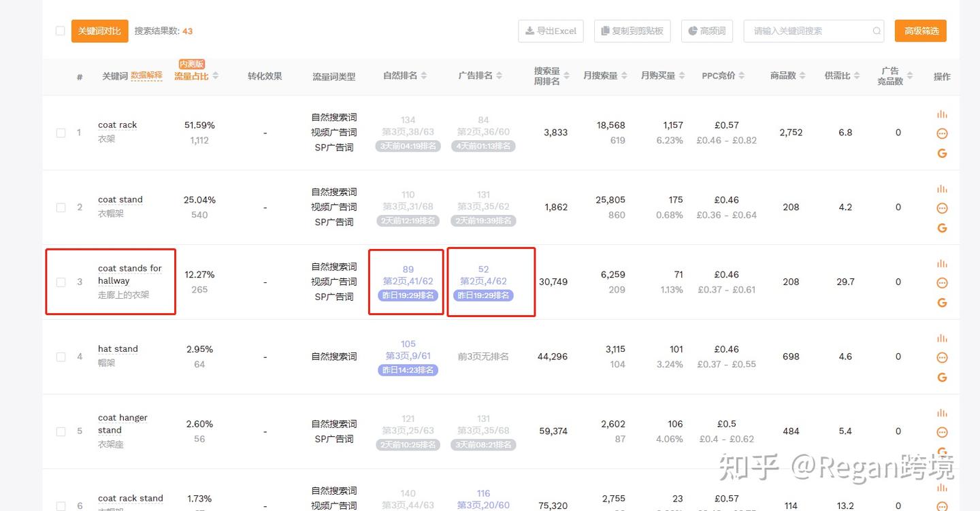This screenshot has height=511, width=980.
Task: Open the 高频词 view
Action: coord(706,31)
